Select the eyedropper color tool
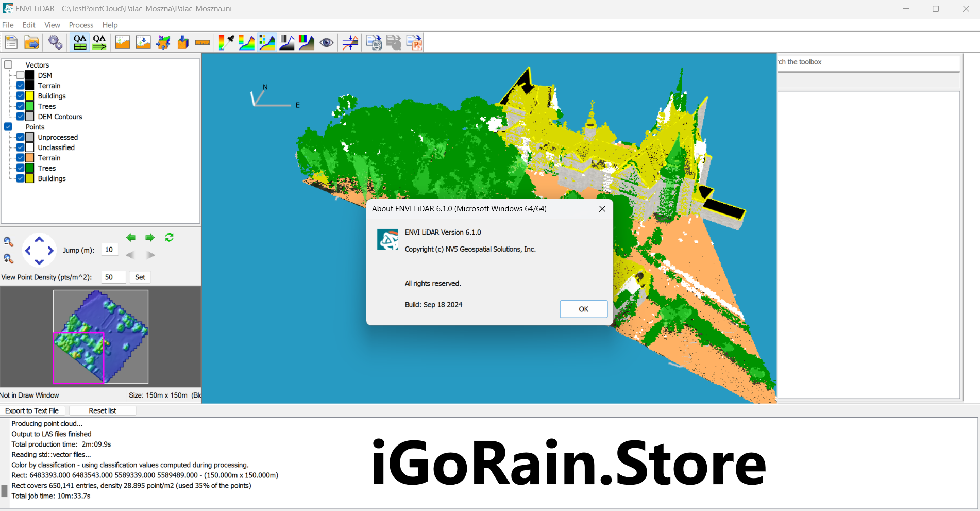980x511 pixels. pyautogui.click(x=226, y=42)
